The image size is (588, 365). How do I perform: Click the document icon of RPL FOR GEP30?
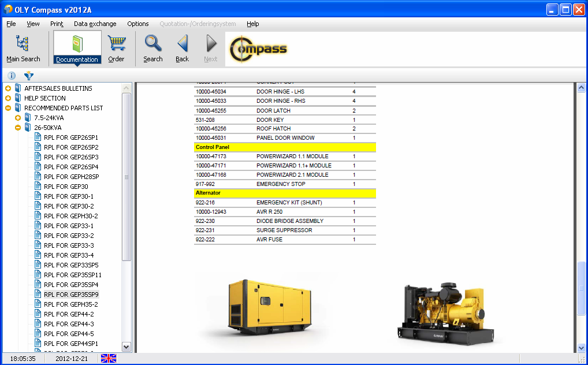coord(38,186)
